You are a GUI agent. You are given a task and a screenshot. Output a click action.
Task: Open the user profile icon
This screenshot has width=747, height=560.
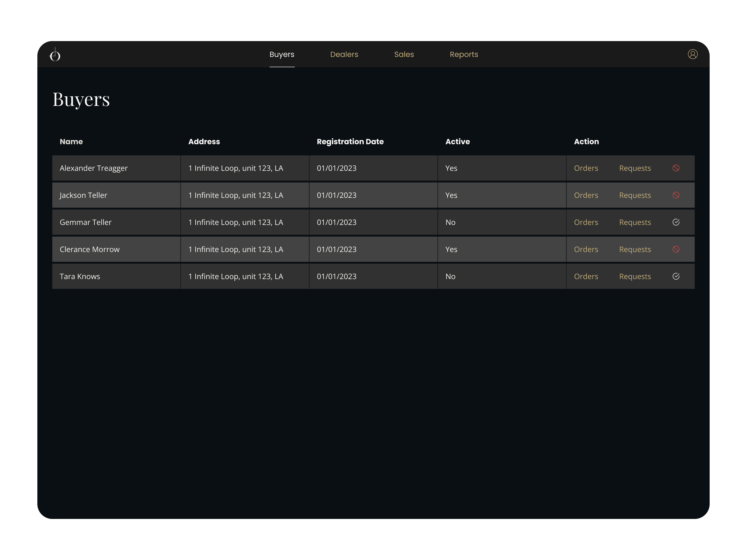coord(692,54)
